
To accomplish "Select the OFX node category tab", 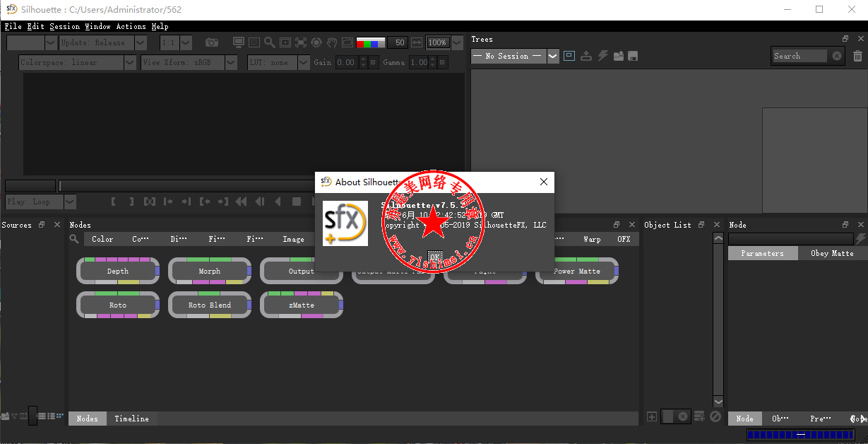I will tap(624, 239).
